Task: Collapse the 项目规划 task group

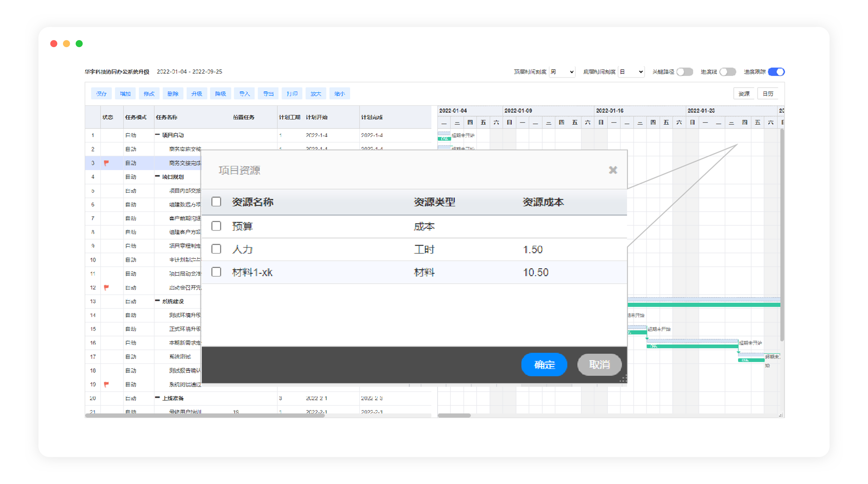Action: 157,176
